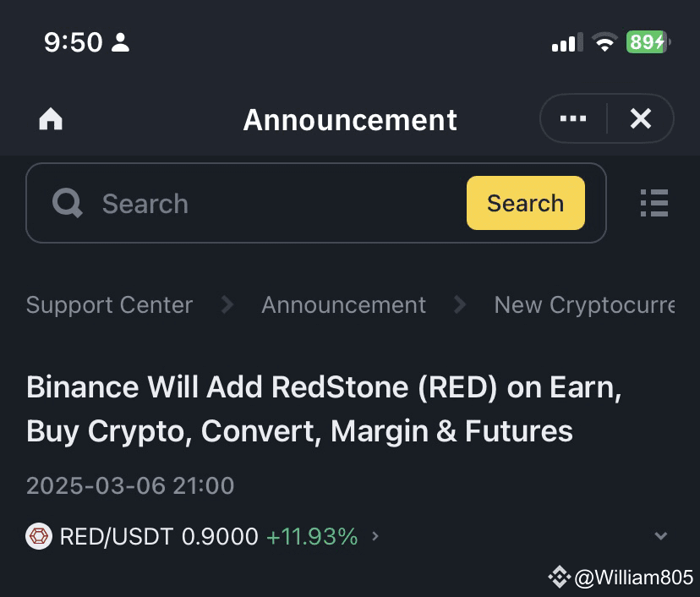Open the Announcement breadcrumb section
Viewport: 700px width, 597px height.
click(x=343, y=305)
